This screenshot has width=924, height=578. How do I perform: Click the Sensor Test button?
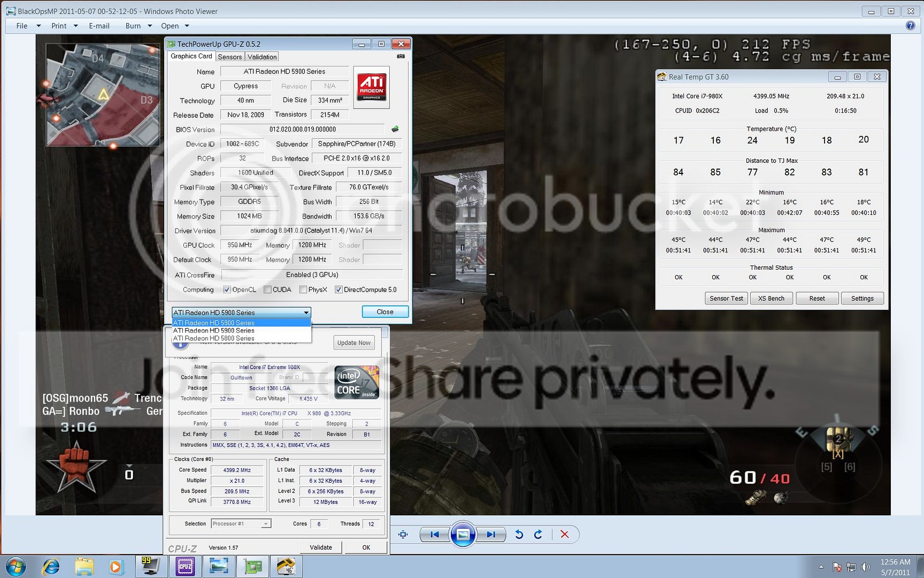click(726, 298)
